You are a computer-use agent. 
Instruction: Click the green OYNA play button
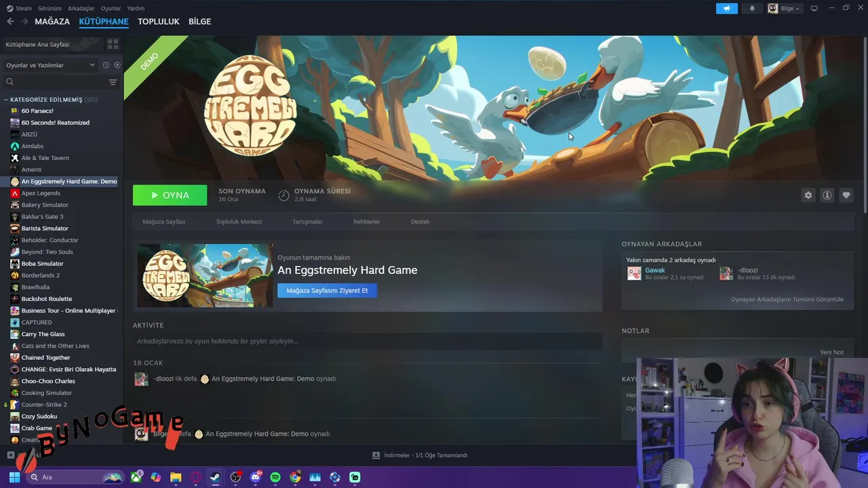tap(170, 195)
